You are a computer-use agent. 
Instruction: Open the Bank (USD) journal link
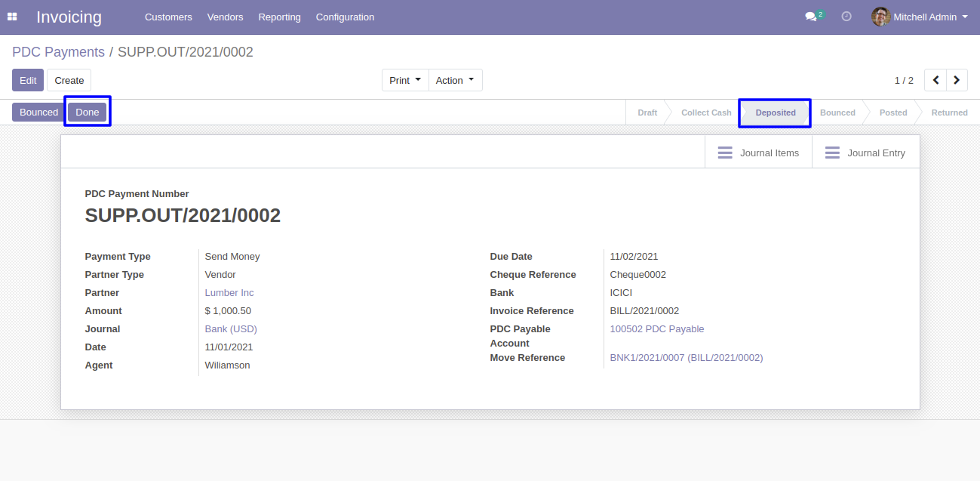231,329
